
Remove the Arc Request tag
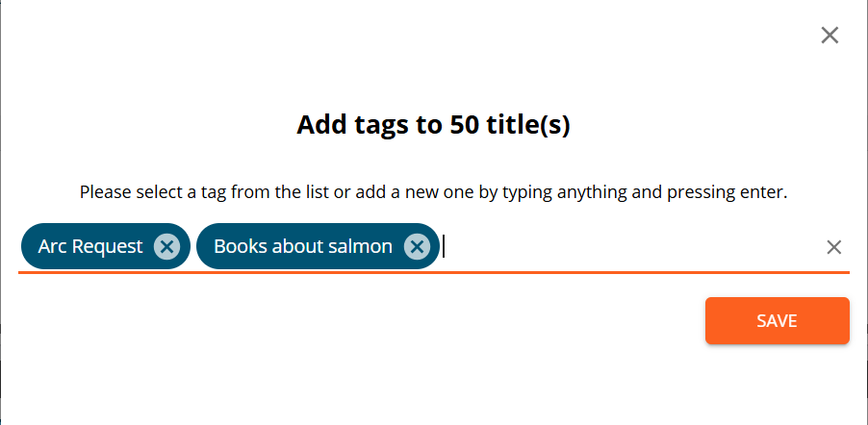pos(166,246)
